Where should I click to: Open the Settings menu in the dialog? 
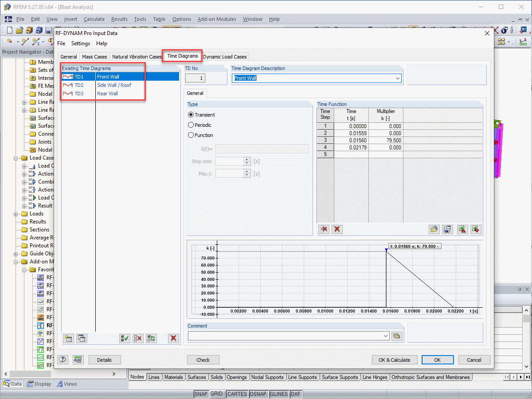(x=81, y=43)
